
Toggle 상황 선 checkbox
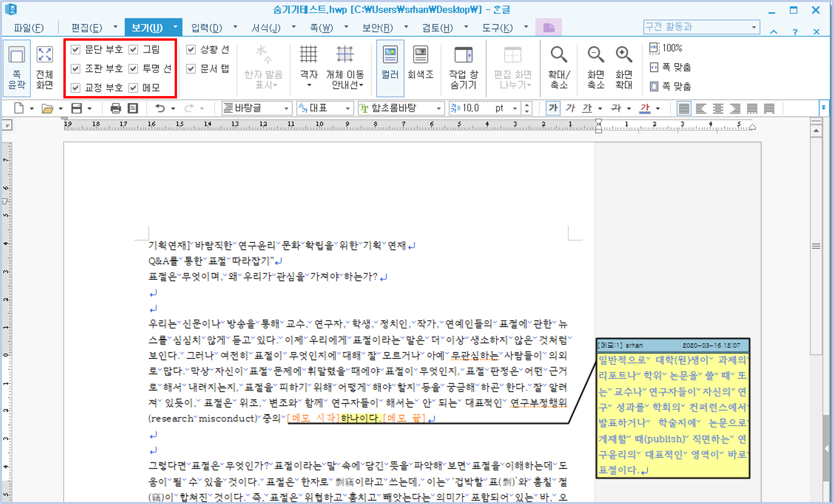coord(191,49)
